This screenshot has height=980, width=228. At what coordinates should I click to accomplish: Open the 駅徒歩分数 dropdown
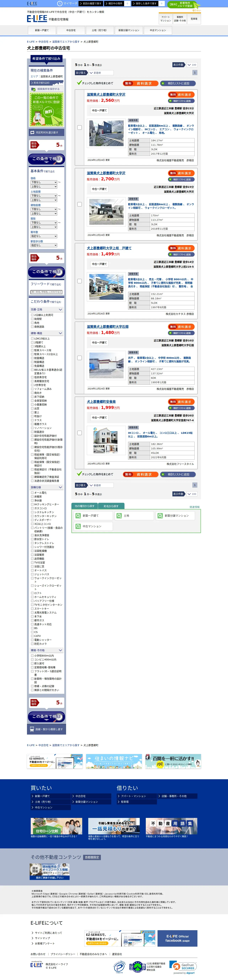(x=44, y=245)
